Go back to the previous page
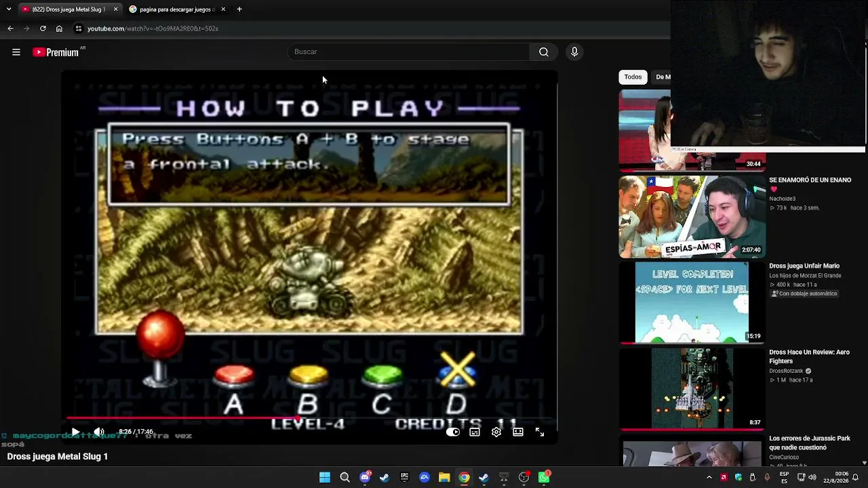Screen dimensions: 868x488 tap(10, 28)
